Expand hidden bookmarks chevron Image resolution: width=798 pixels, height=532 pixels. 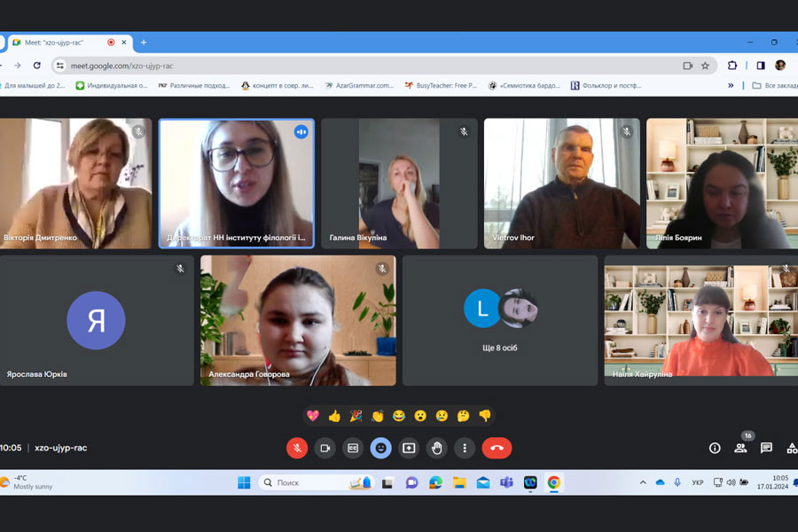click(731, 85)
